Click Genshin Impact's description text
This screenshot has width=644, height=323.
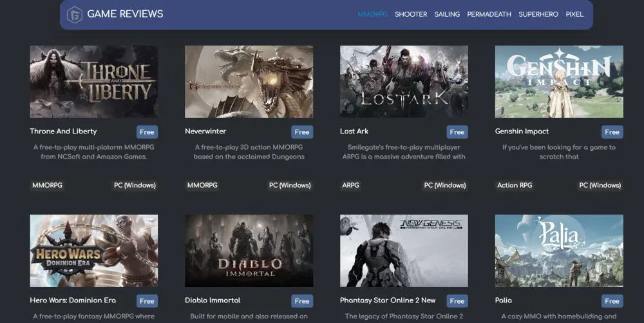(x=559, y=152)
